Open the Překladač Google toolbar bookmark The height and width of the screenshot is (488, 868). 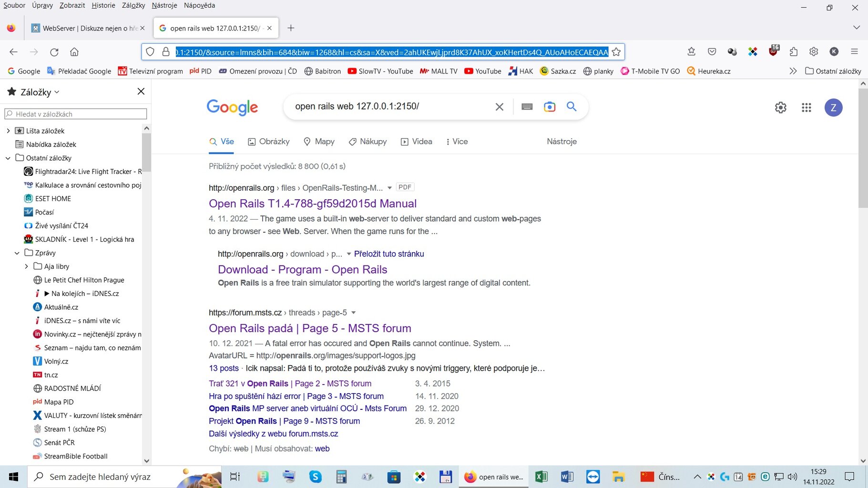[x=79, y=71]
